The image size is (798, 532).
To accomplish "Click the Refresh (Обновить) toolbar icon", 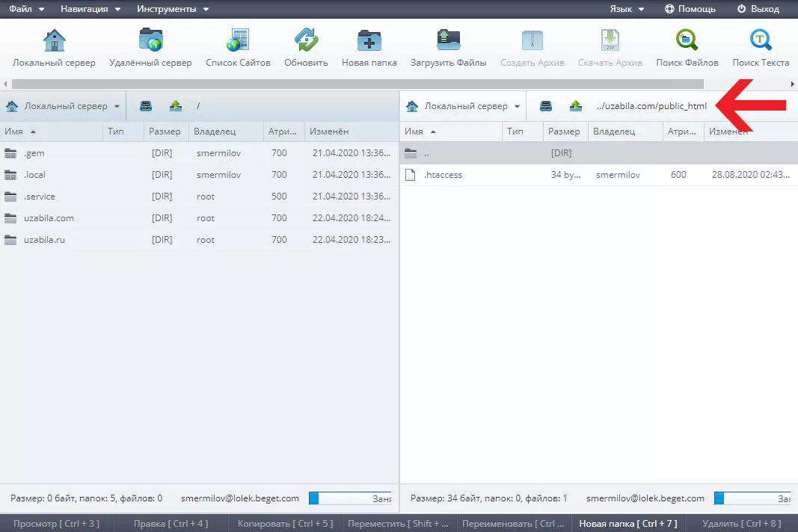I will coord(306,40).
